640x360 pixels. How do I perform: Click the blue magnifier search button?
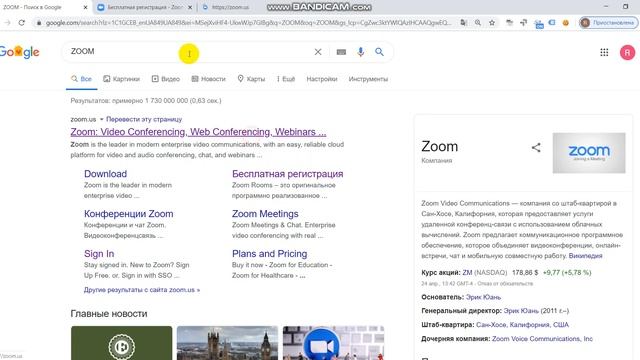379,52
